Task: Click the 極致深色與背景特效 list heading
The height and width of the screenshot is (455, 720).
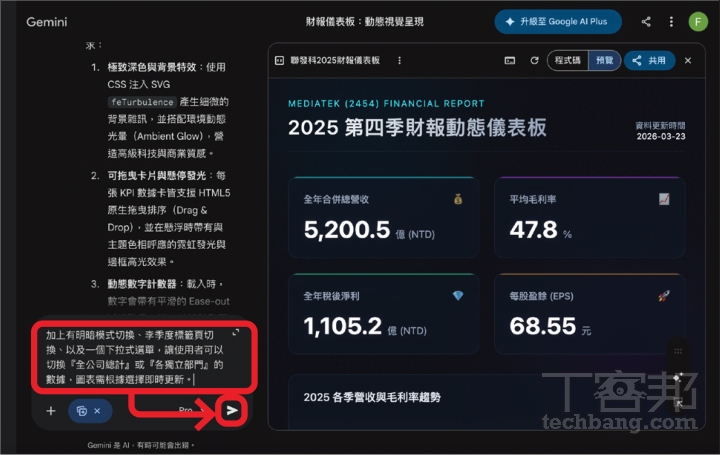Action: (x=152, y=67)
